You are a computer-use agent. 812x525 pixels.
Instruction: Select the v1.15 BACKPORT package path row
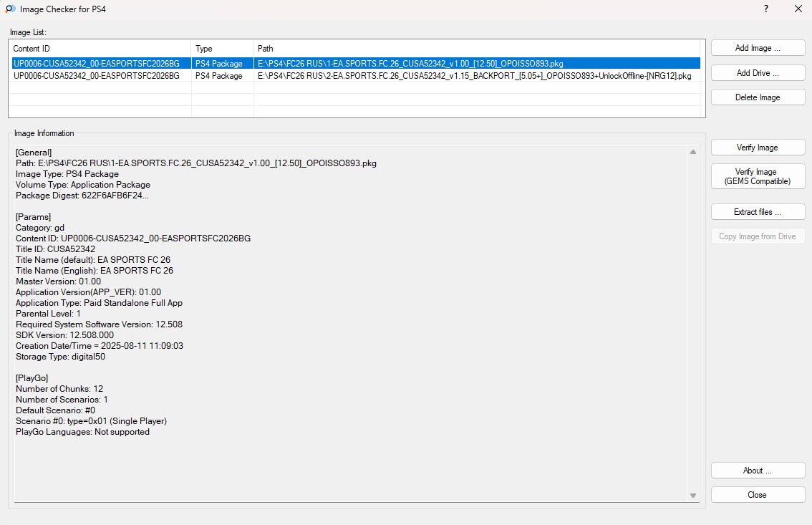(474, 76)
